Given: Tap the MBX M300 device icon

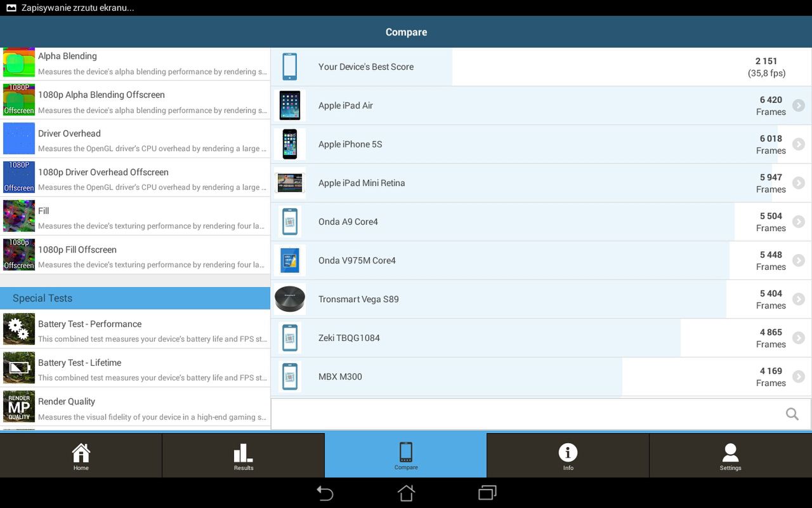Looking at the screenshot, I should pyautogui.click(x=290, y=377).
